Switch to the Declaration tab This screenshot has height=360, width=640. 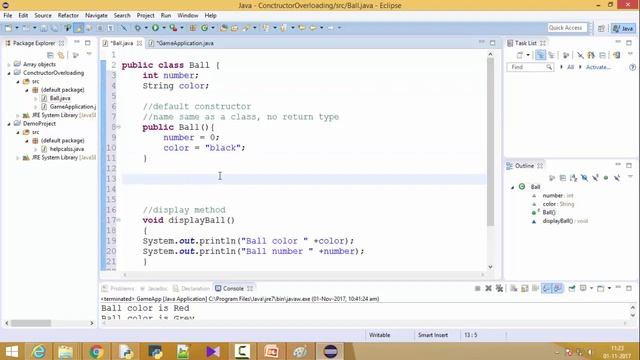(191, 288)
